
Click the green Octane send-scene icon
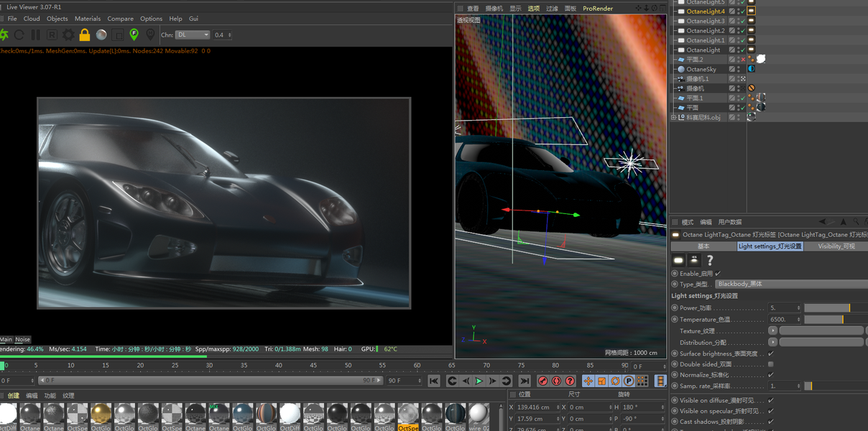[4, 34]
